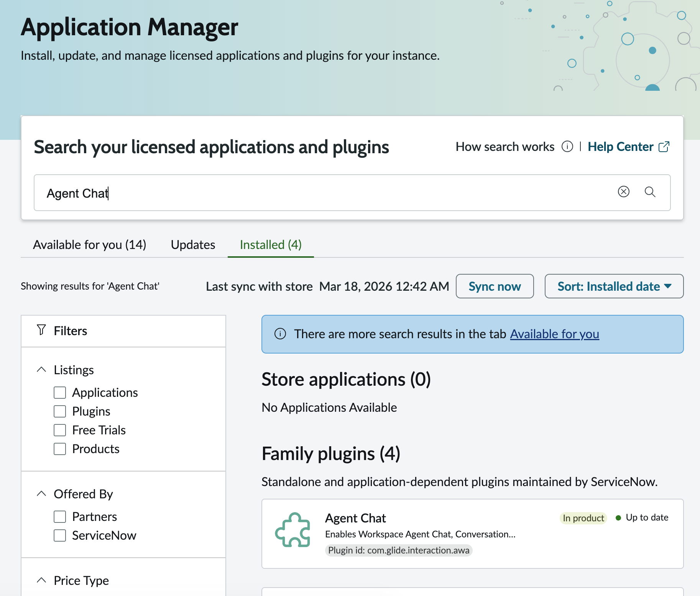The height and width of the screenshot is (596, 700).
Task: Collapse the Listings filter section
Action: pyautogui.click(x=41, y=370)
